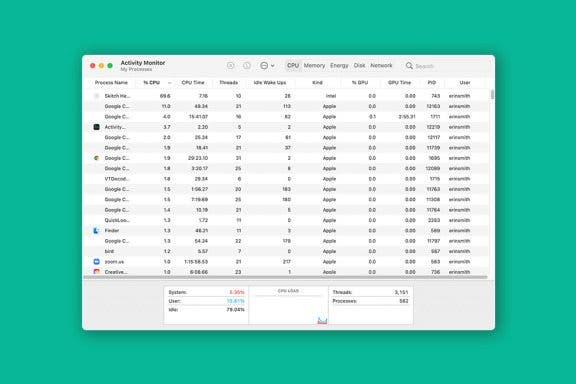Select the Skitch He... process row
Image resolution: width=576 pixels, height=384 pixels.
click(x=286, y=96)
